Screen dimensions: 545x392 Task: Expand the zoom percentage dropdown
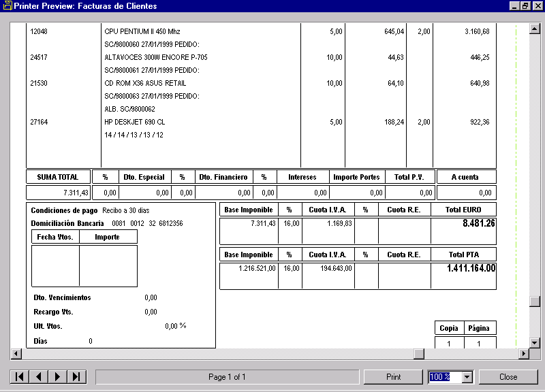tap(467, 376)
